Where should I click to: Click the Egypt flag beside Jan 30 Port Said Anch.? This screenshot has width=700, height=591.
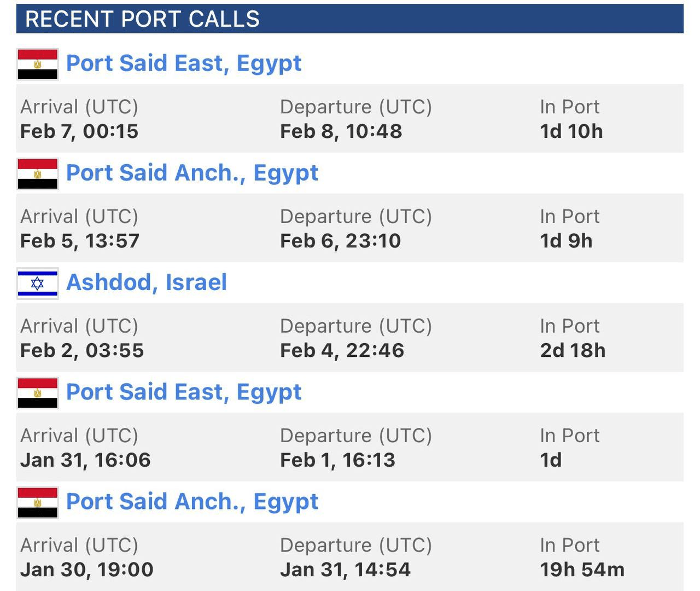[x=38, y=502]
